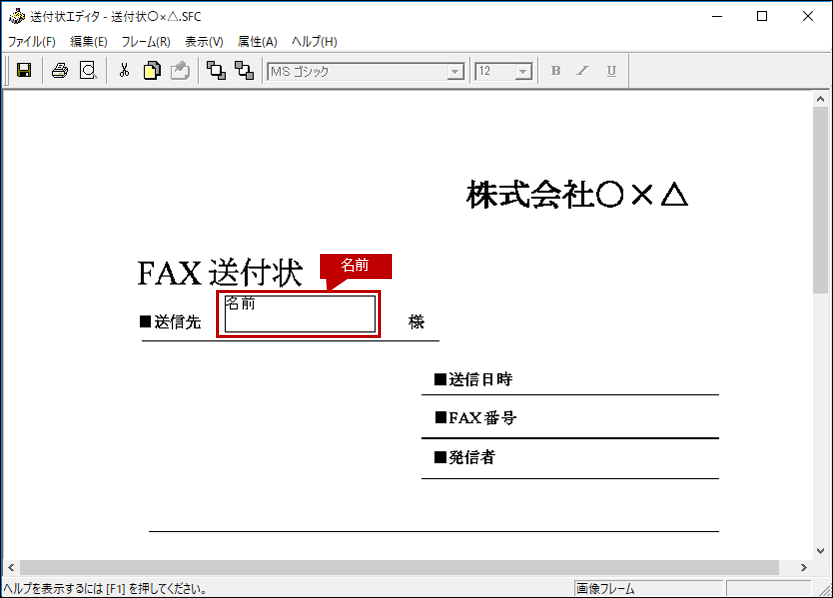Open the ヘルプ(H) menu
833x598 pixels.
314,41
